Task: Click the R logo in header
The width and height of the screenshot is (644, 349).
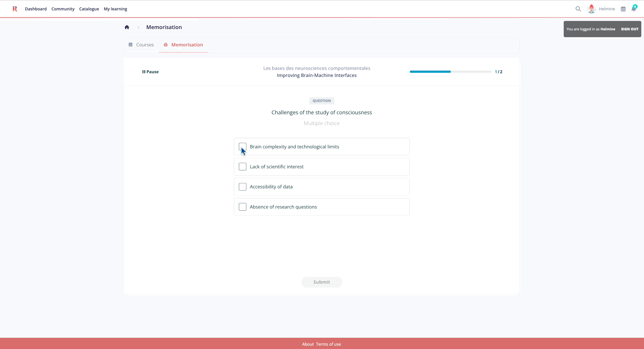Action: tap(15, 9)
